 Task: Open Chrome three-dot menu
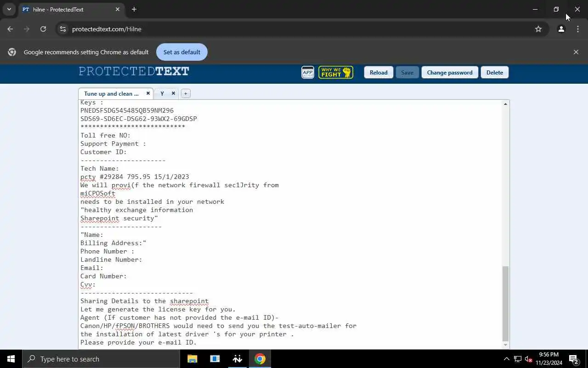pos(578,29)
